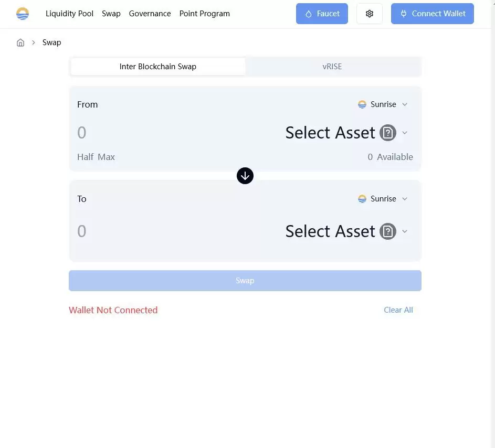Click the Faucet button
Image resolution: width=495 pixels, height=448 pixels.
point(322,14)
